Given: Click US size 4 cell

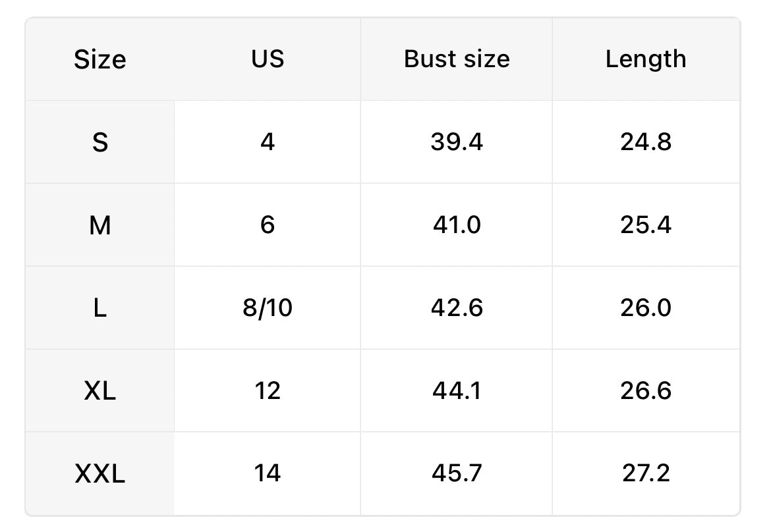Looking at the screenshot, I should click(268, 142).
